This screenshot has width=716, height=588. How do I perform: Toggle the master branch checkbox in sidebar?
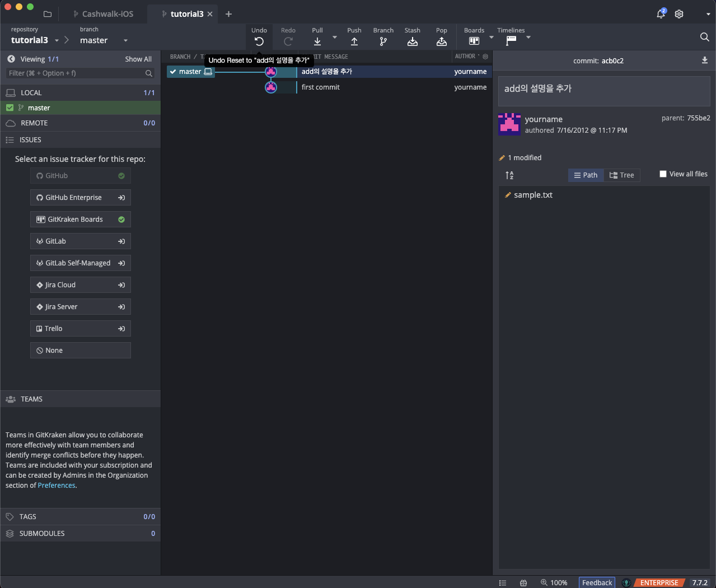click(x=10, y=108)
